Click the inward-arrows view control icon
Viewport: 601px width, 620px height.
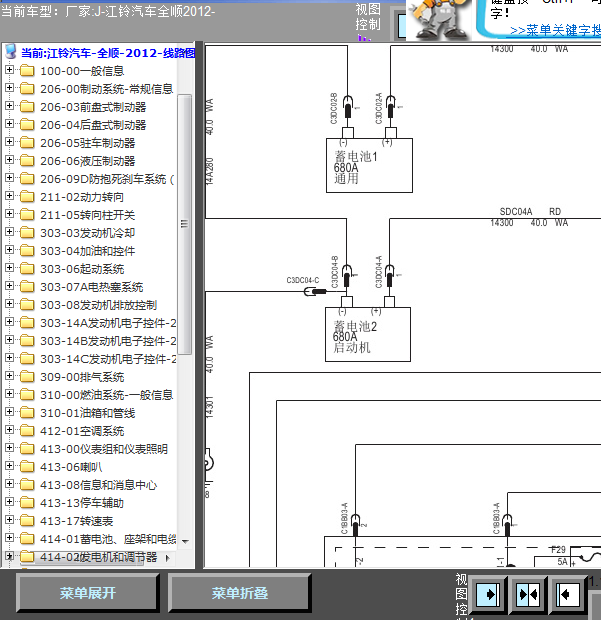click(528, 594)
